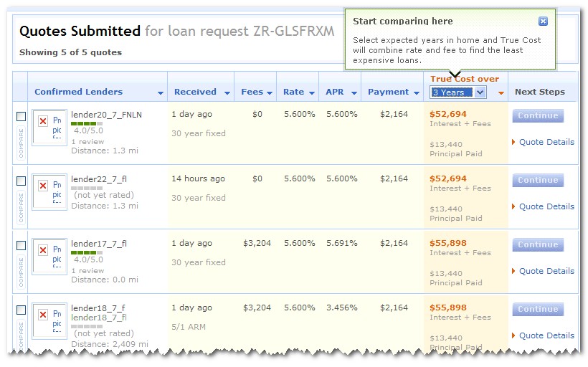Click $52,694 true cost for lender20_7_FNLN
Viewport: 588px width, 367px height.
coord(448,115)
